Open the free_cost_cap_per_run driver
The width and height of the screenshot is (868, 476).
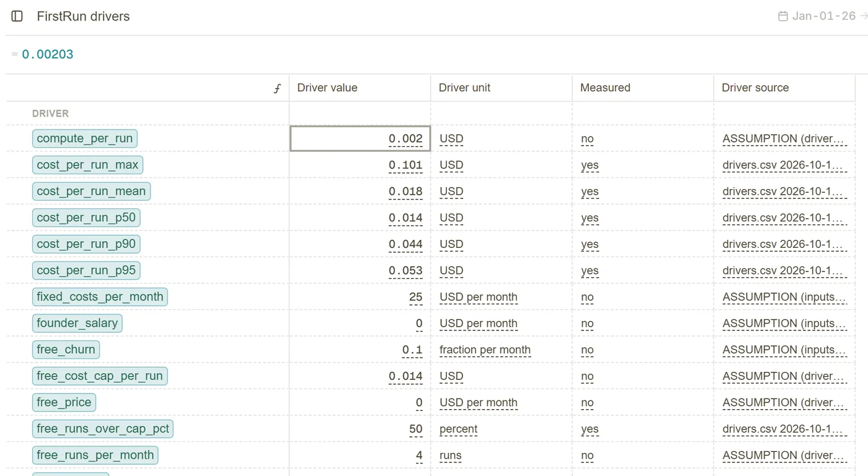[100, 376]
